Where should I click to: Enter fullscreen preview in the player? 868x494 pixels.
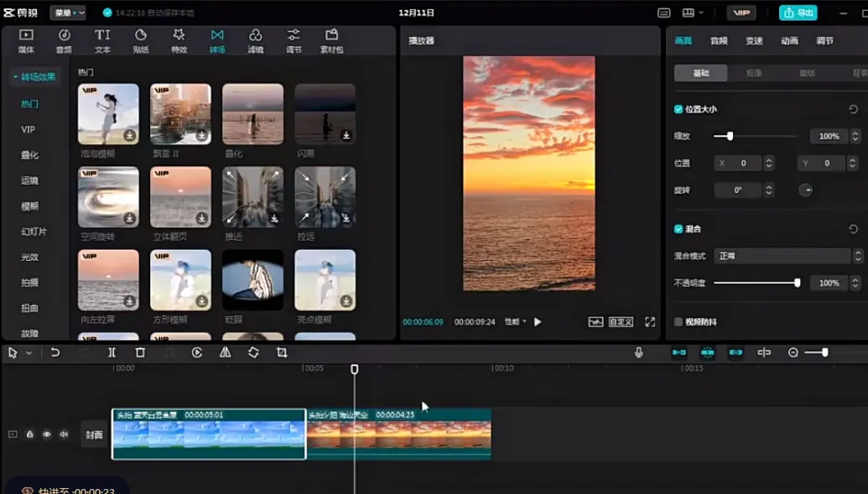point(650,322)
